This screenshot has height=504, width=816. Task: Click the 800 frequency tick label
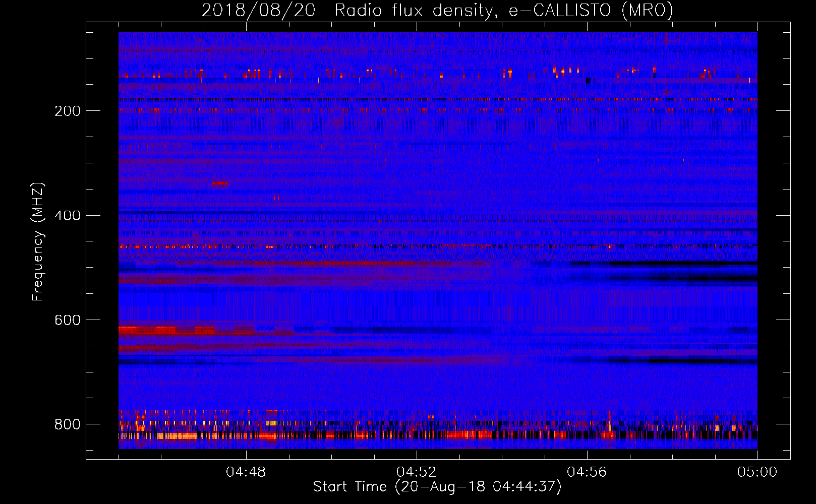click(68, 424)
